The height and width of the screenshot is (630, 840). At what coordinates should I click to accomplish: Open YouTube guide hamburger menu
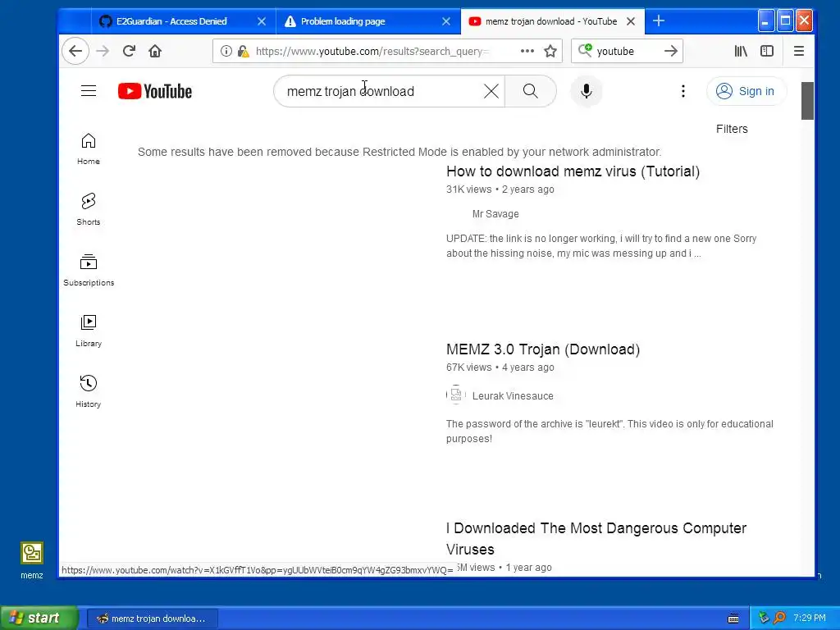tap(89, 91)
